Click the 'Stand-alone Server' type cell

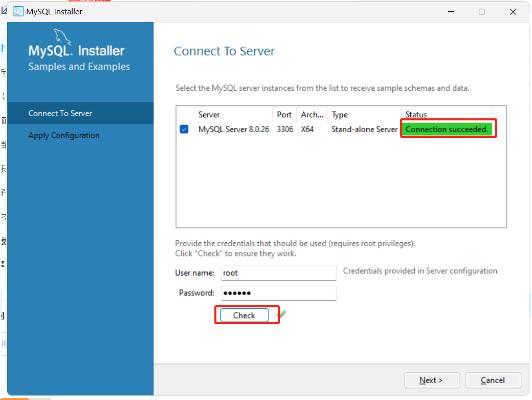364,130
